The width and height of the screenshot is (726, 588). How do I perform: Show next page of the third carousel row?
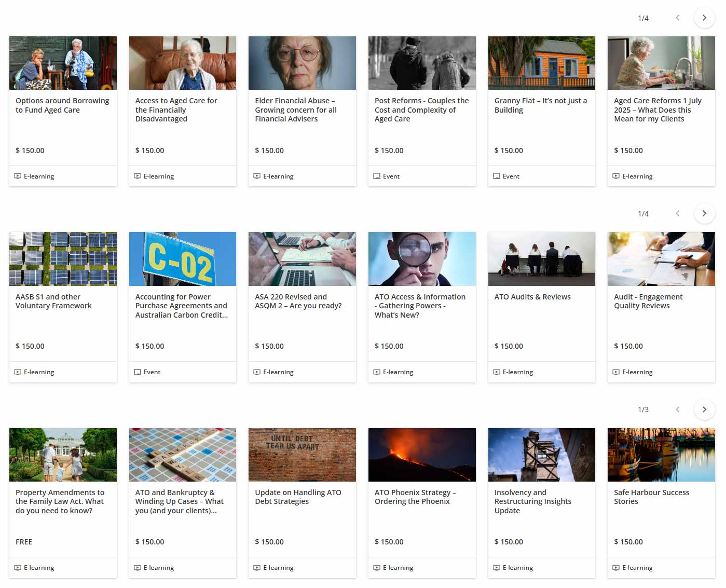pyautogui.click(x=704, y=409)
